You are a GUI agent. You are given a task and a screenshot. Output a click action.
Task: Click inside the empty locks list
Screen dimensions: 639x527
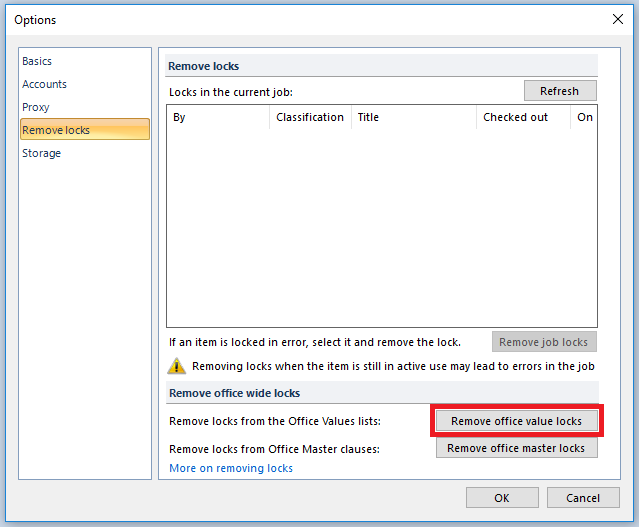[382, 227]
